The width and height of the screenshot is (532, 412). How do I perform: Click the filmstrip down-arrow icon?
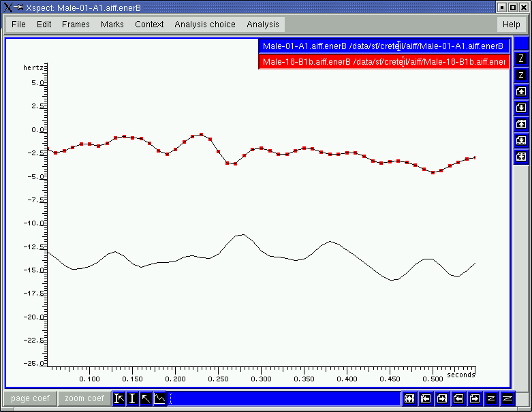521,140
